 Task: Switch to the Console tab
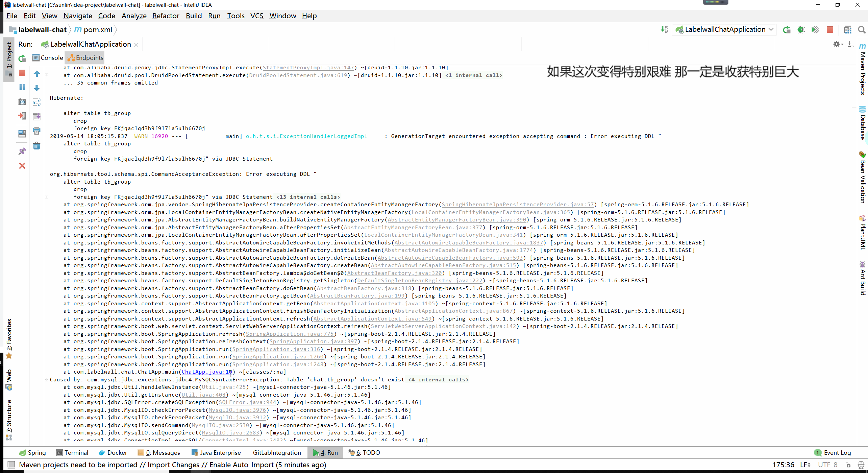[48, 58]
